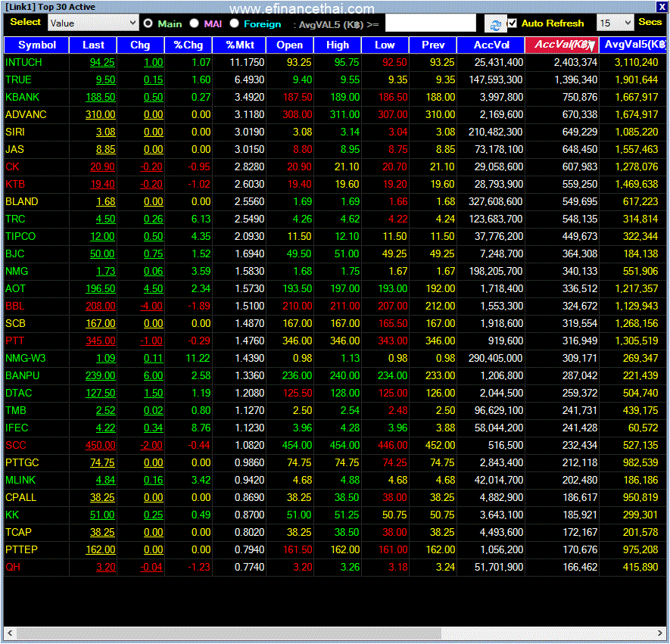Select the PTTGC symbol

22,463
